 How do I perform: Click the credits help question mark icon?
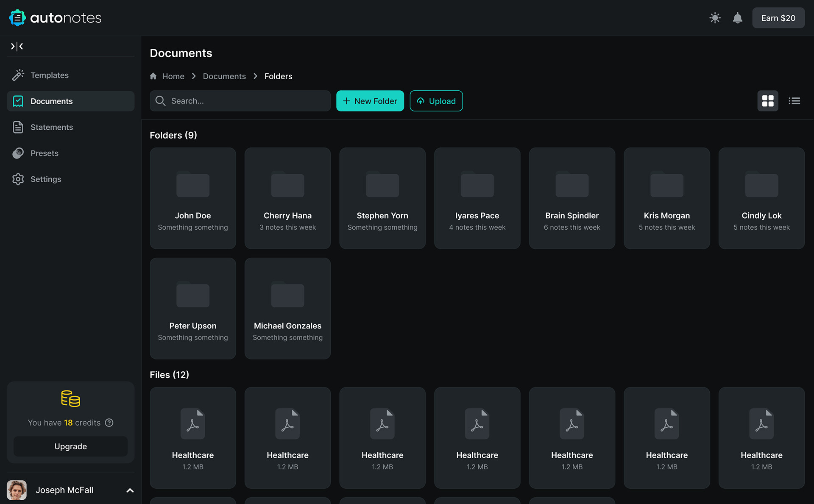coord(109,423)
